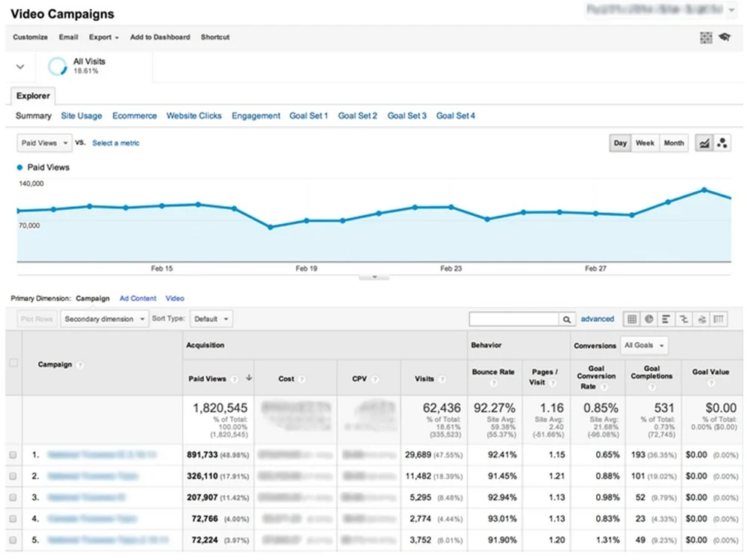Click the All Visits segment circle icon
The width and height of the screenshot is (747, 560).
pos(58,66)
